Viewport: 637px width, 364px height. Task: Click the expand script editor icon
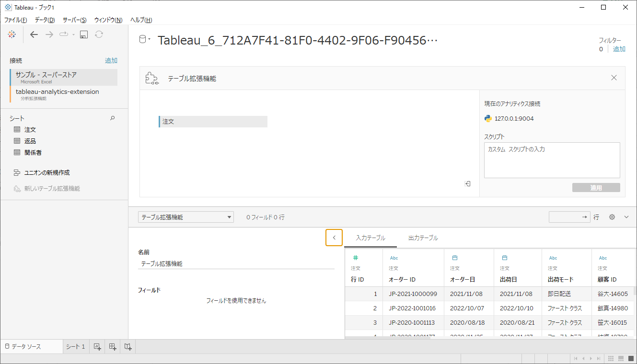click(468, 184)
